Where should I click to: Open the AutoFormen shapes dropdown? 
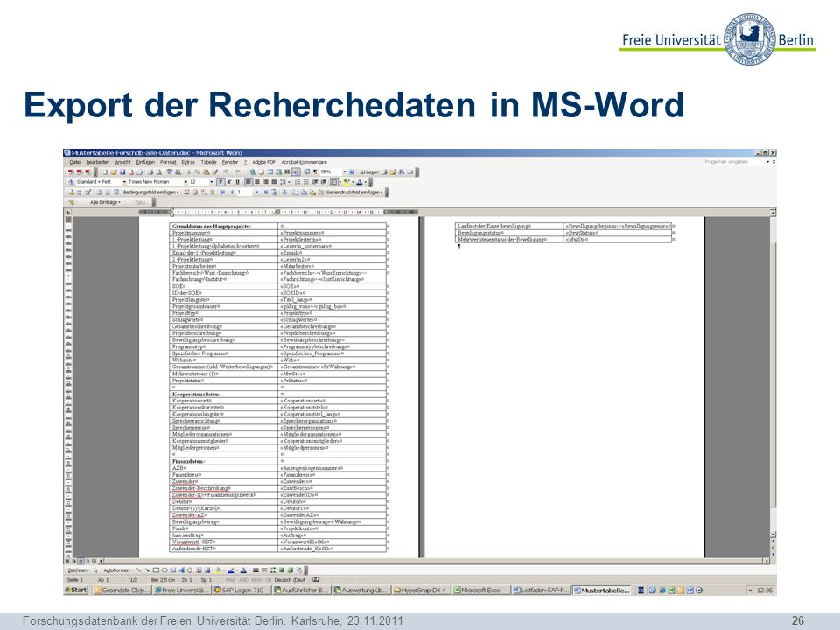tap(118, 570)
